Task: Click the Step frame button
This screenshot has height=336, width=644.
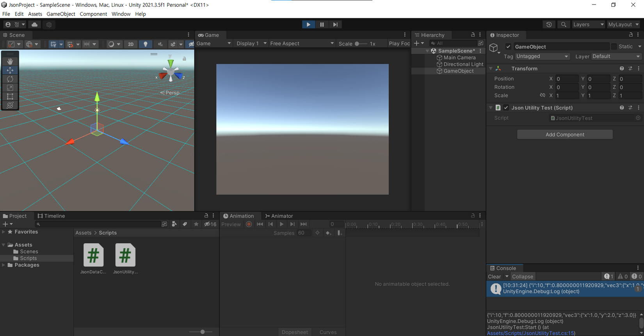Action: pyautogui.click(x=335, y=24)
